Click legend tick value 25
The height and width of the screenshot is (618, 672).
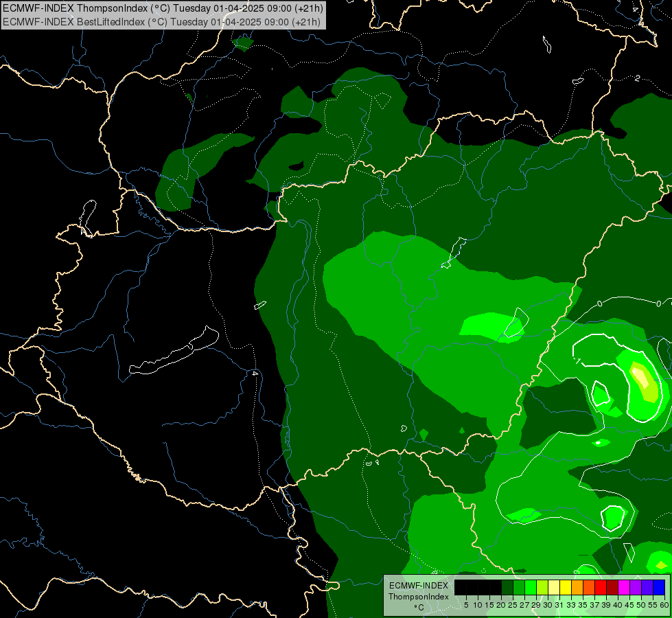pyautogui.click(x=513, y=605)
